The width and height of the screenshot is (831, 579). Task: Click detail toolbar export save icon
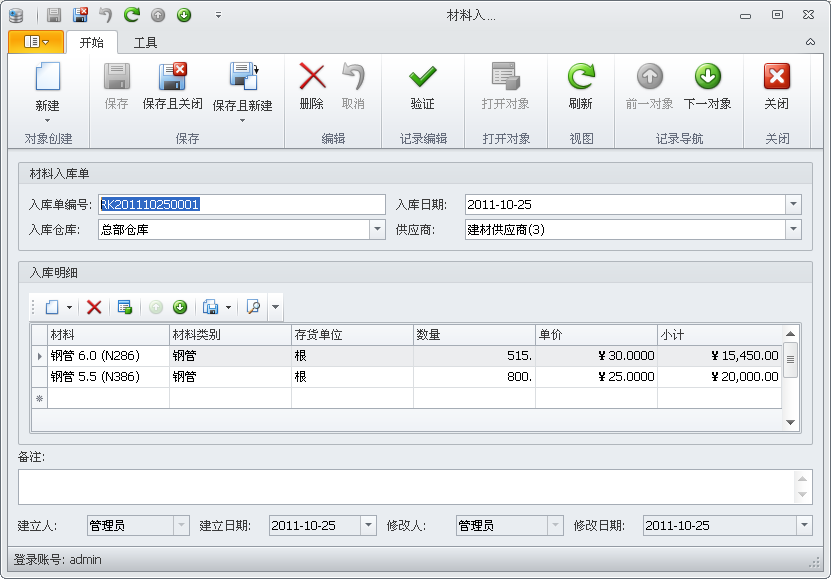(210, 307)
